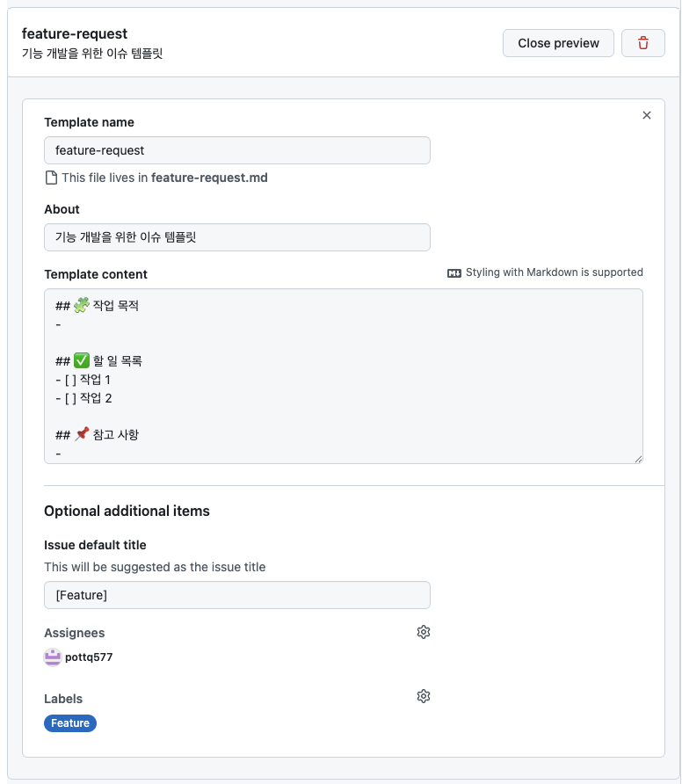Click the Optional additional items heading
Screen dimensions: 682x784
(127, 511)
